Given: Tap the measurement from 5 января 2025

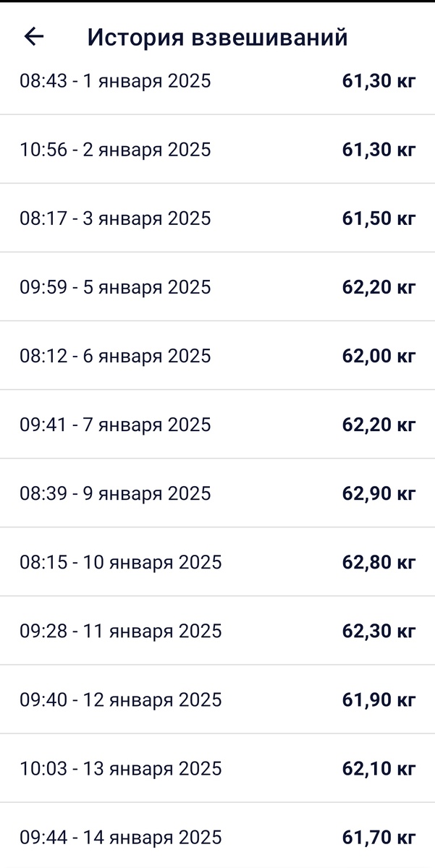Looking at the screenshot, I should [x=217, y=286].
